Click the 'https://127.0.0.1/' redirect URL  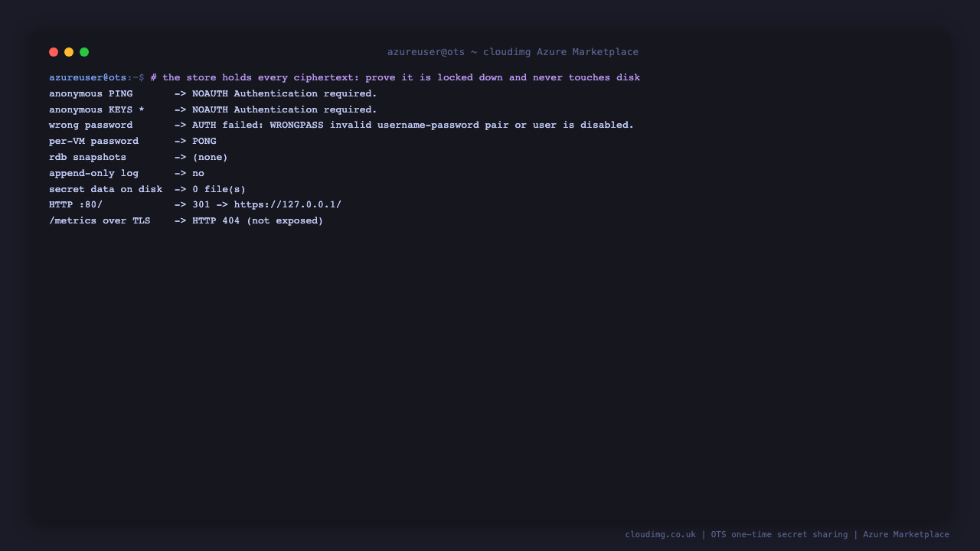[288, 204]
